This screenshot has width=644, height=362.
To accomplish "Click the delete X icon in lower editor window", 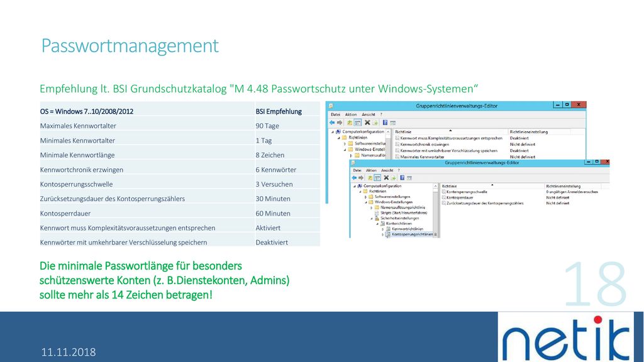I will 386,178.
